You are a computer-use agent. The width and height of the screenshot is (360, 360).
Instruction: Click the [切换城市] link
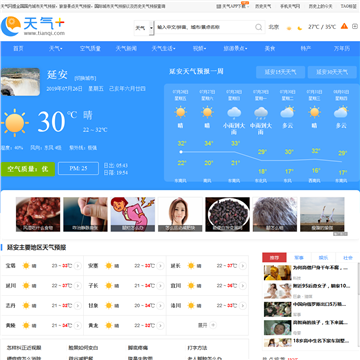[85, 78]
